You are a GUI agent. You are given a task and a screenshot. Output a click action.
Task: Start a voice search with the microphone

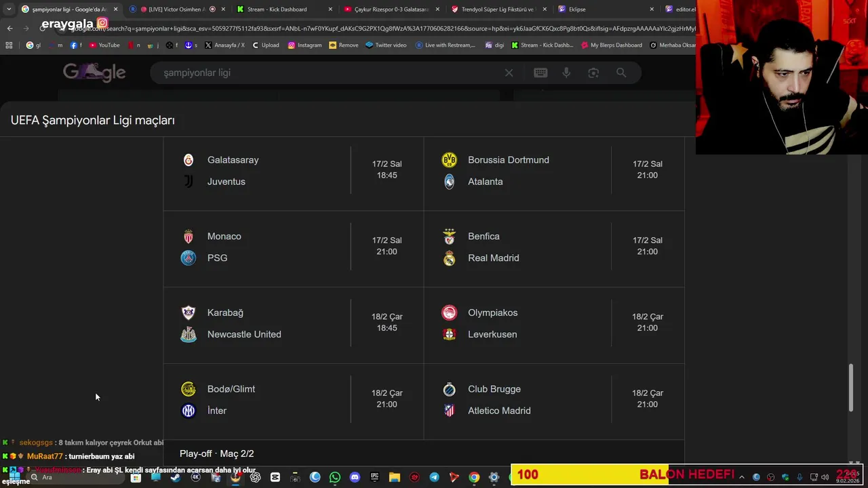[566, 73]
